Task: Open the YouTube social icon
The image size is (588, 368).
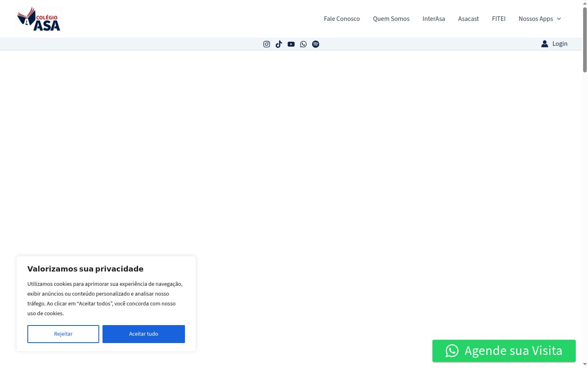Action: 291,44
